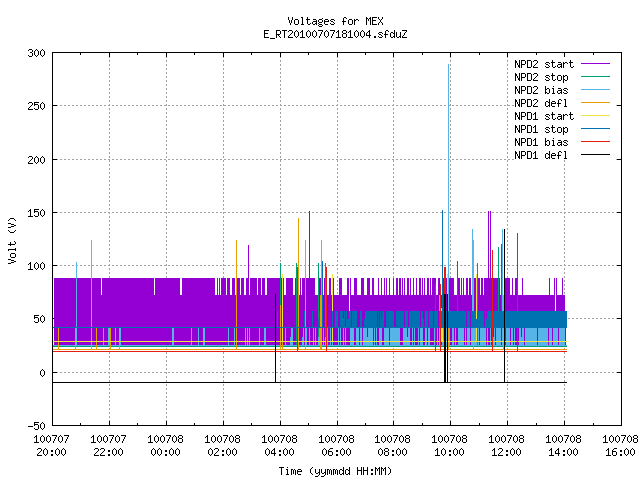Click the light blue NPD2 bias legend line

tap(595, 90)
